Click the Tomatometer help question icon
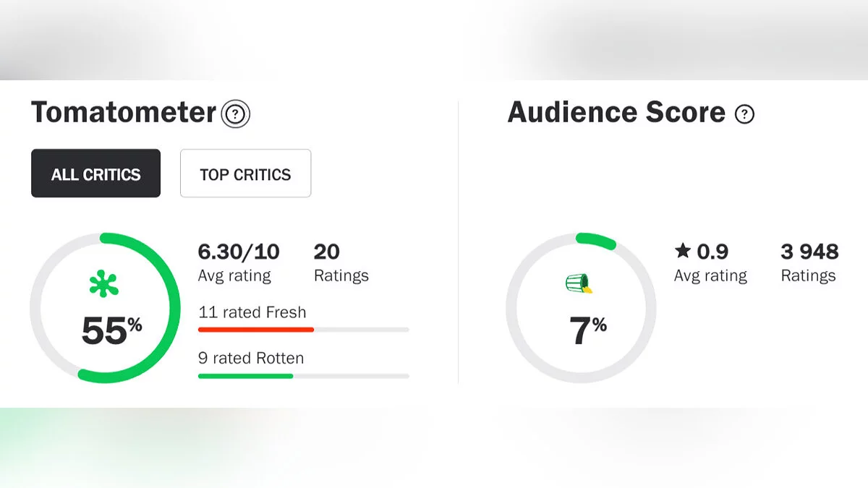This screenshot has width=868, height=488. click(236, 114)
